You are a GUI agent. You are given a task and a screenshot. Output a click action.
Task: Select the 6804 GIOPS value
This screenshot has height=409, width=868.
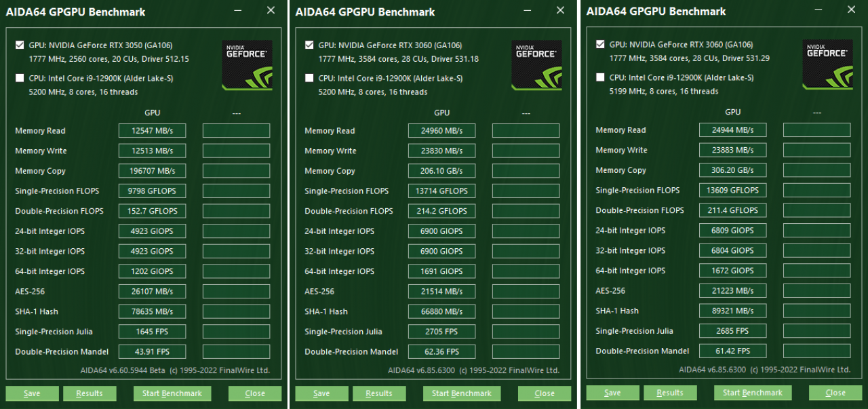point(732,250)
